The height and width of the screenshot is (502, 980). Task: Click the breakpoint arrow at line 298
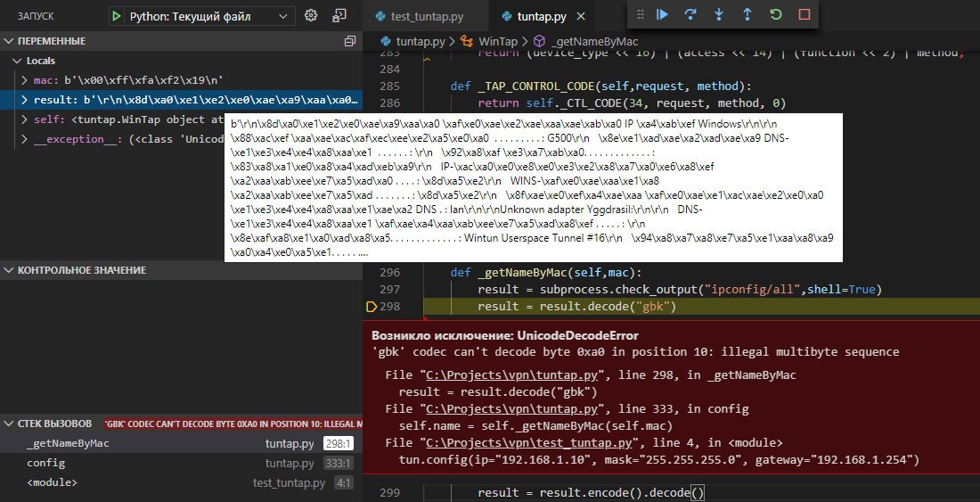point(372,307)
